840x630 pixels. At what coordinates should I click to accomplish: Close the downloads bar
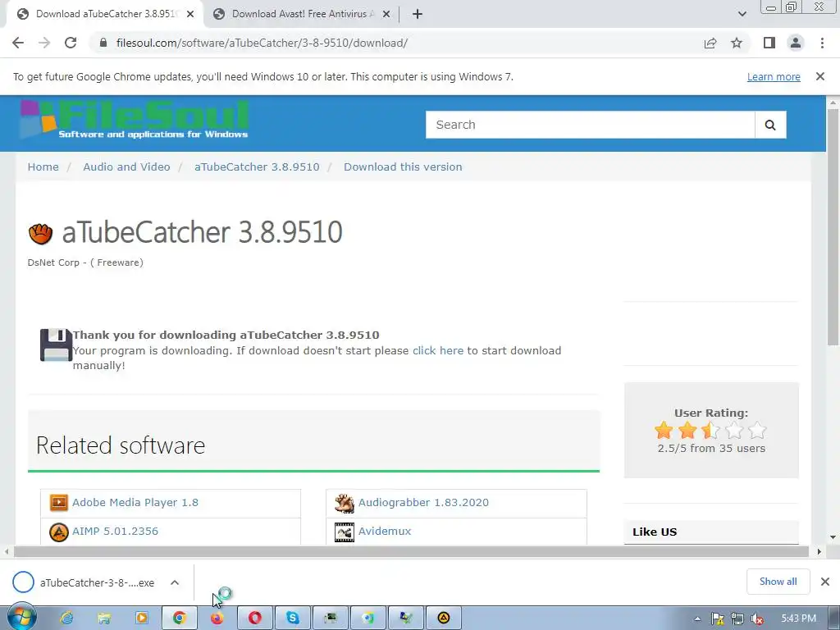[x=825, y=582]
